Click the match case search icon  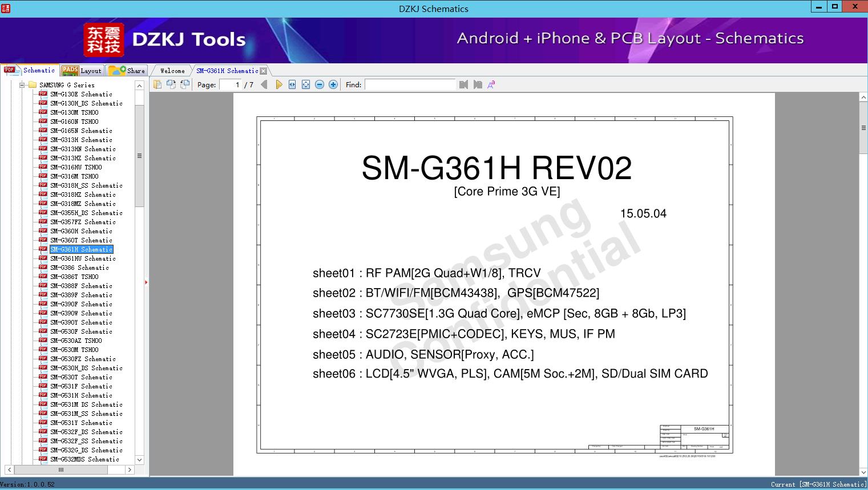pyautogui.click(x=491, y=84)
